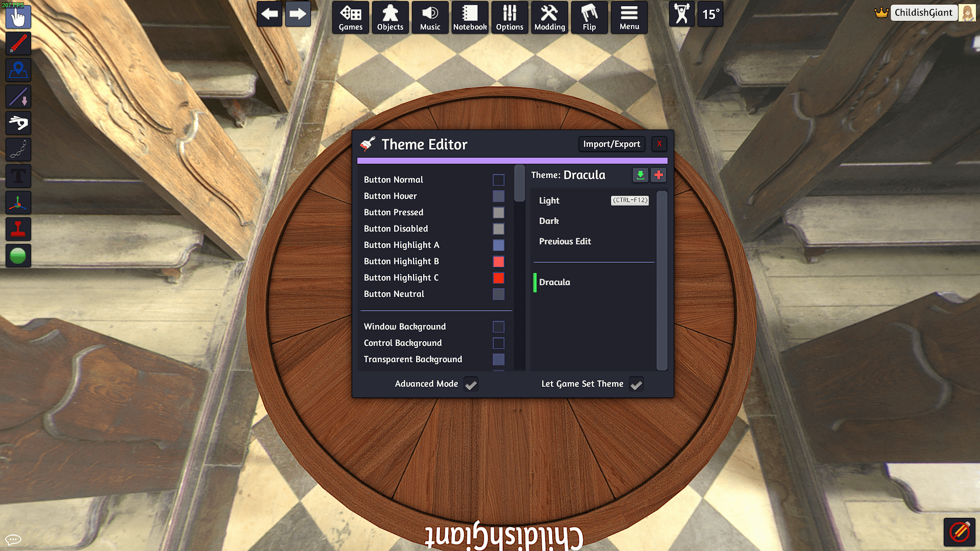Click the Window Background label

click(x=405, y=327)
